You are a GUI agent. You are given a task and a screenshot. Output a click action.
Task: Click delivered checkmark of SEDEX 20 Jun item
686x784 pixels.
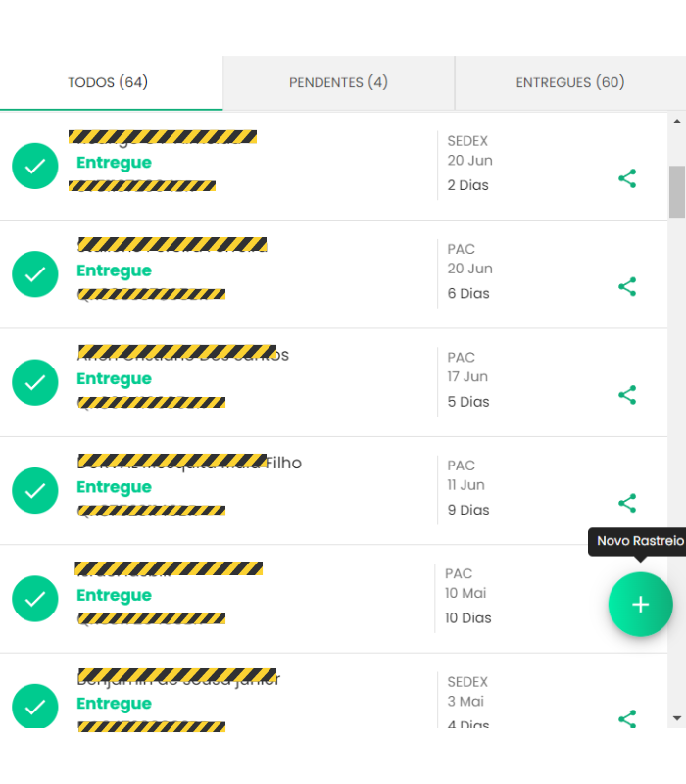coord(35,166)
